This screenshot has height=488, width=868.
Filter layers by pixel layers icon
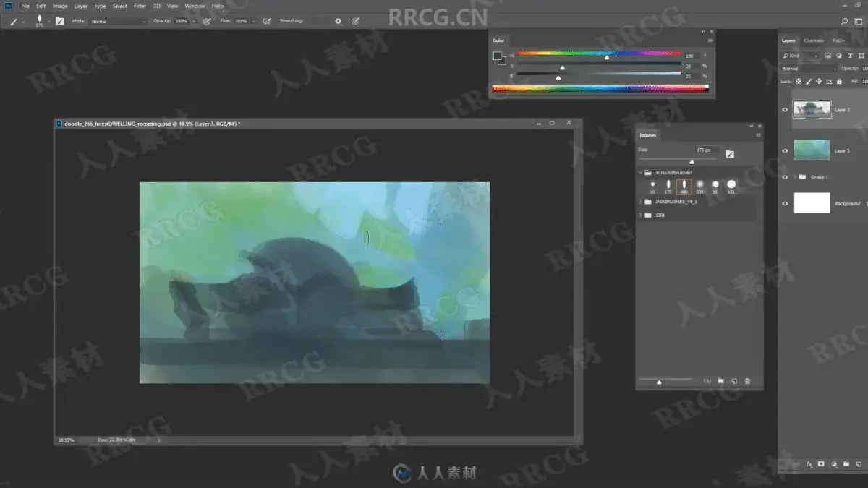point(829,56)
